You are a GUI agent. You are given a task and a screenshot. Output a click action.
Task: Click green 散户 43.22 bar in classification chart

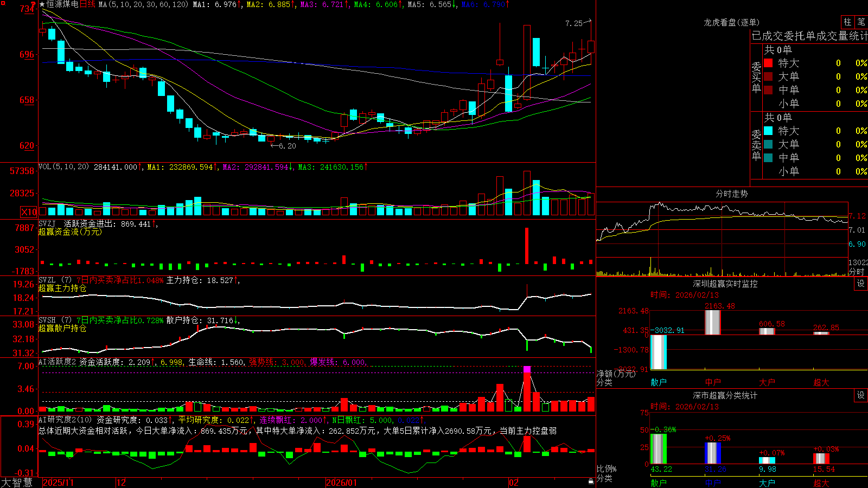point(659,449)
